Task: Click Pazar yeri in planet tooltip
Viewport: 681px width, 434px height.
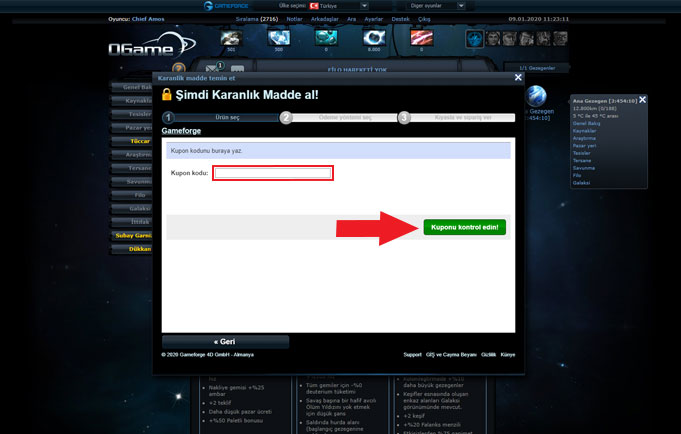Action: click(x=584, y=146)
